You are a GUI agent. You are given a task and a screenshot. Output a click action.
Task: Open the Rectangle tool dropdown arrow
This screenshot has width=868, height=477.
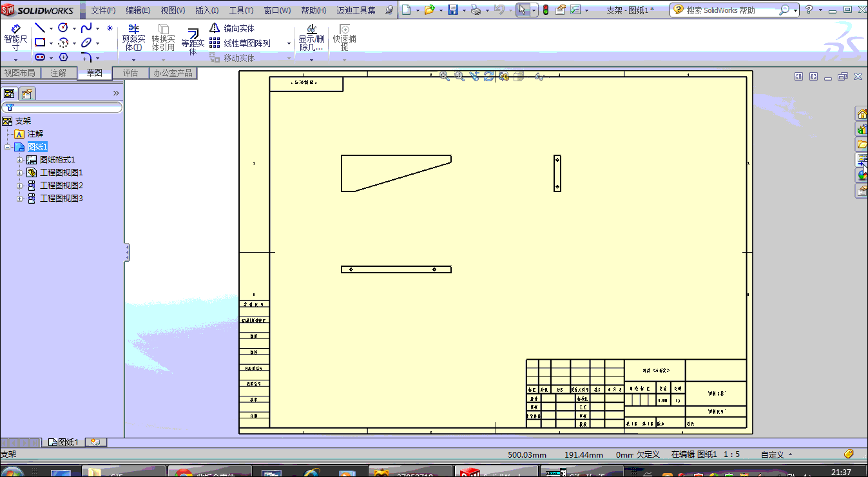[51, 43]
